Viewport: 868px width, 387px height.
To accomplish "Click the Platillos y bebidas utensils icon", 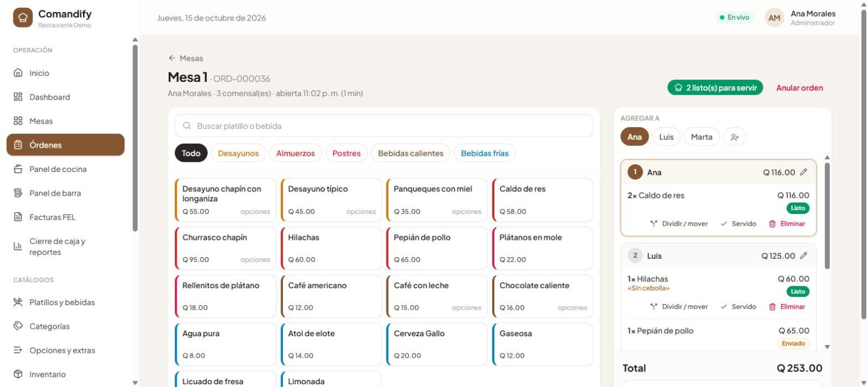I will 18,302.
